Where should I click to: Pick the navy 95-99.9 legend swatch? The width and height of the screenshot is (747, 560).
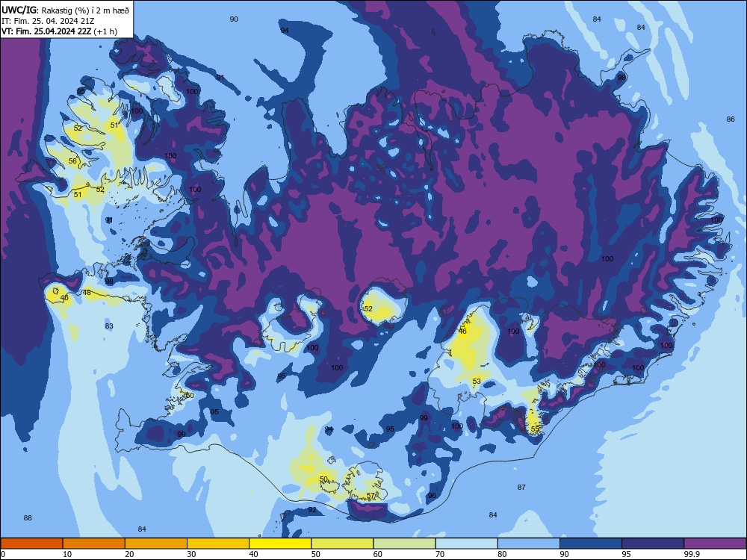[x=653, y=544]
